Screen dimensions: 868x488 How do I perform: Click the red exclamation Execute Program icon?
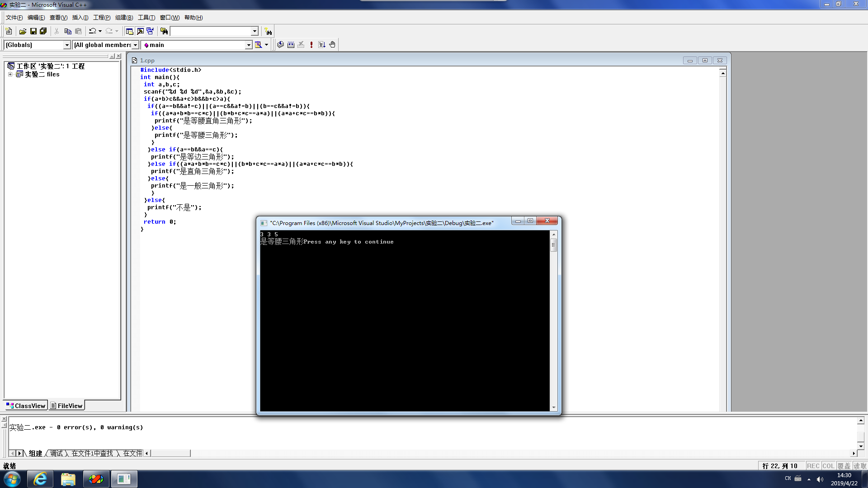click(311, 45)
